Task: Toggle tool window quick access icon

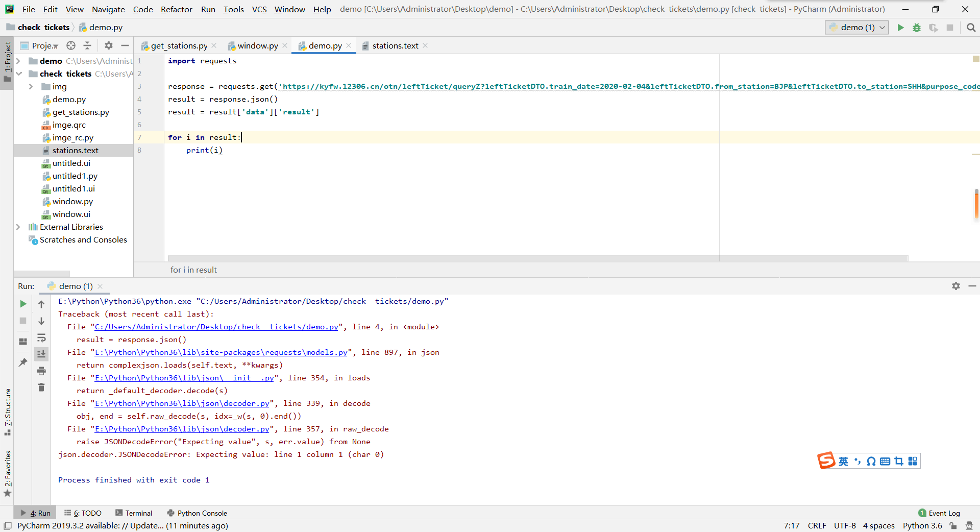Action: [8, 525]
